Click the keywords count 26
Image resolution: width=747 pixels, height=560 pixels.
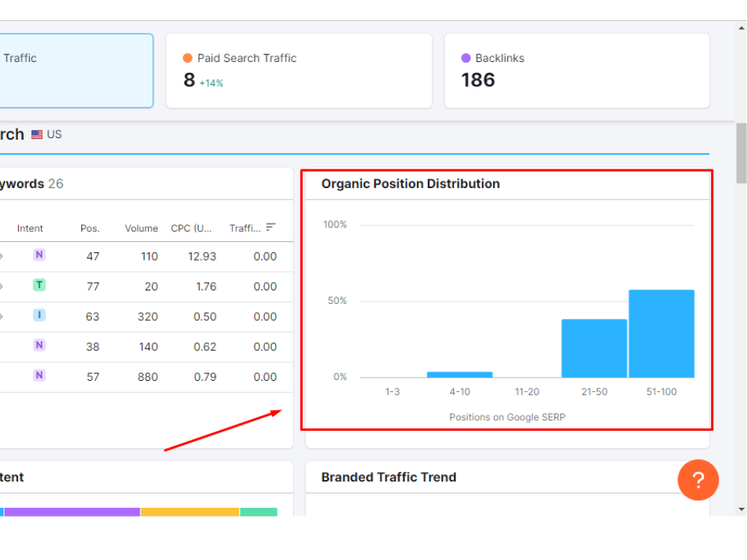(56, 184)
